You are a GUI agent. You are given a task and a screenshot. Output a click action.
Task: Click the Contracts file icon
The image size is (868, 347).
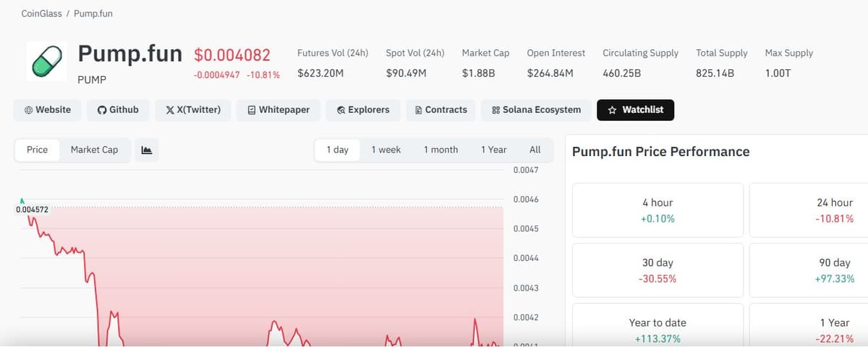point(419,110)
